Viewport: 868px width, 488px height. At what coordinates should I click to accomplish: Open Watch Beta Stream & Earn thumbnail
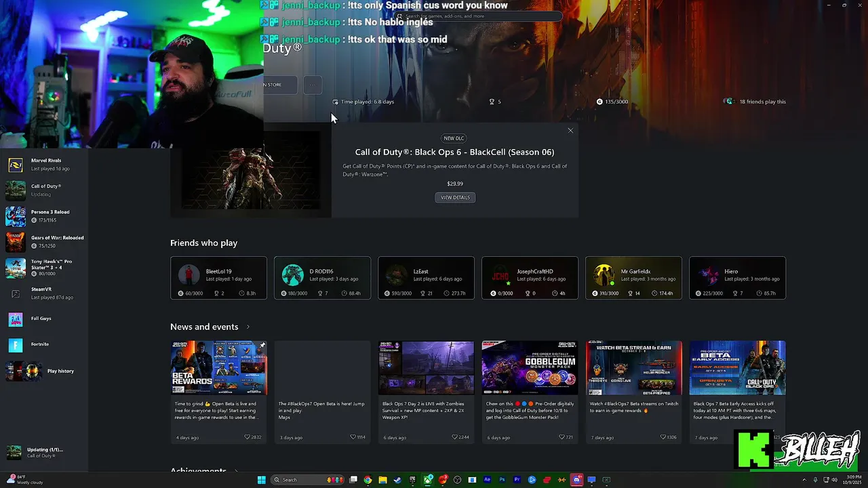coord(633,368)
